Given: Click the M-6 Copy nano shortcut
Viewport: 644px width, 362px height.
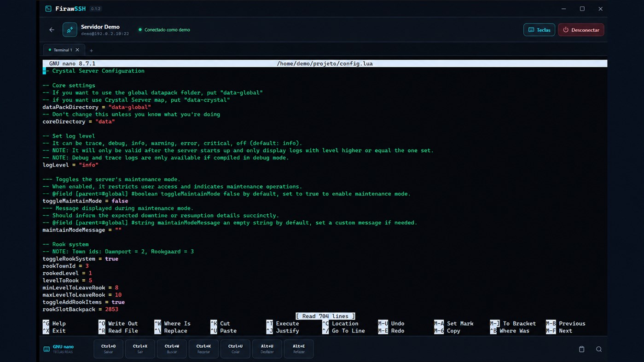Looking at the screenshot, I should click(x=447, y=331).
